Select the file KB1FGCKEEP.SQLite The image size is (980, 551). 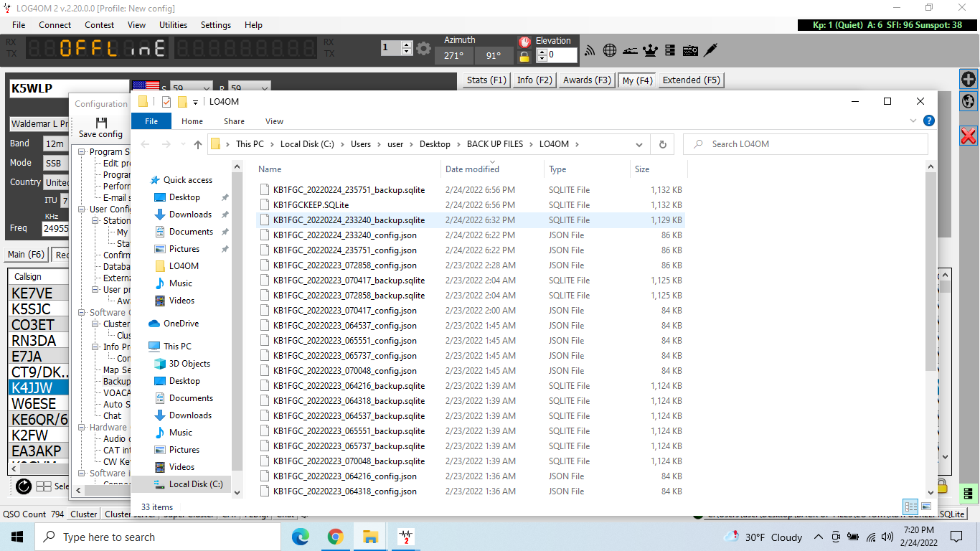pyautogui.click(x=311, y=205)
